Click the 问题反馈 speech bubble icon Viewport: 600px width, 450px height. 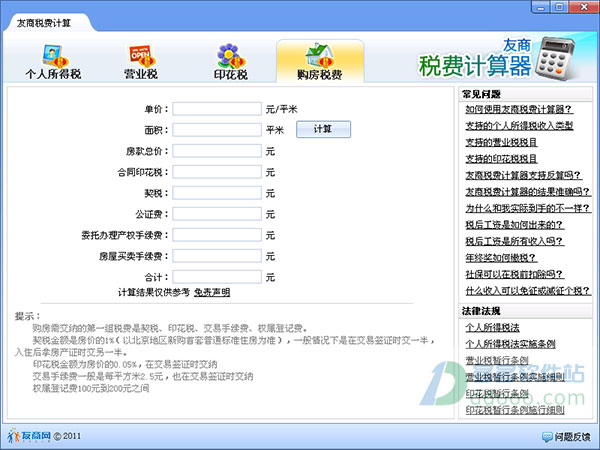(547, 437)
